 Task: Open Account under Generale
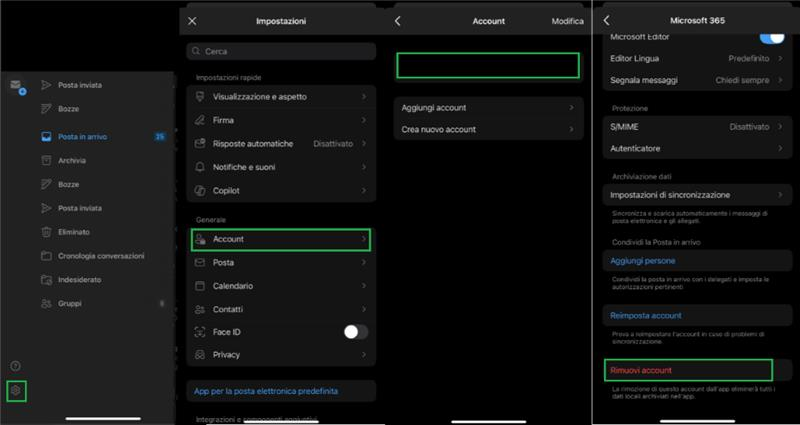pyautogui.click(x=281, y=239)
